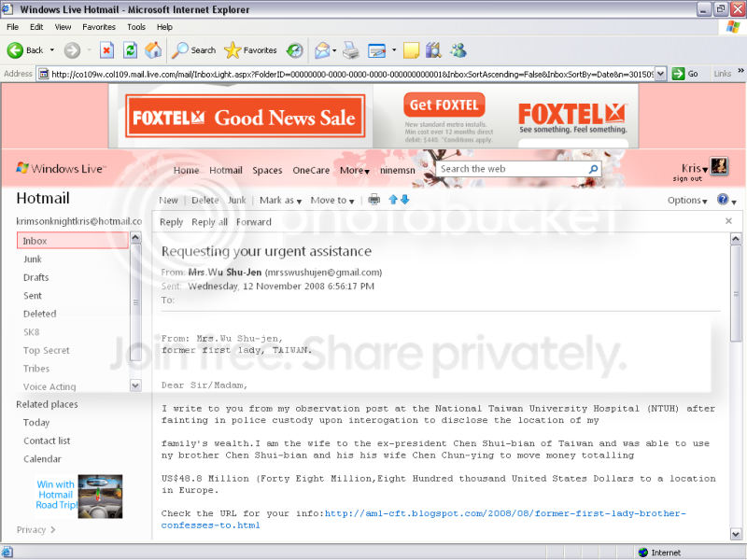The width and height of the screenshot is (747, 560).
Task: Open the Drafts folder
Action: (x=36, y=277)
